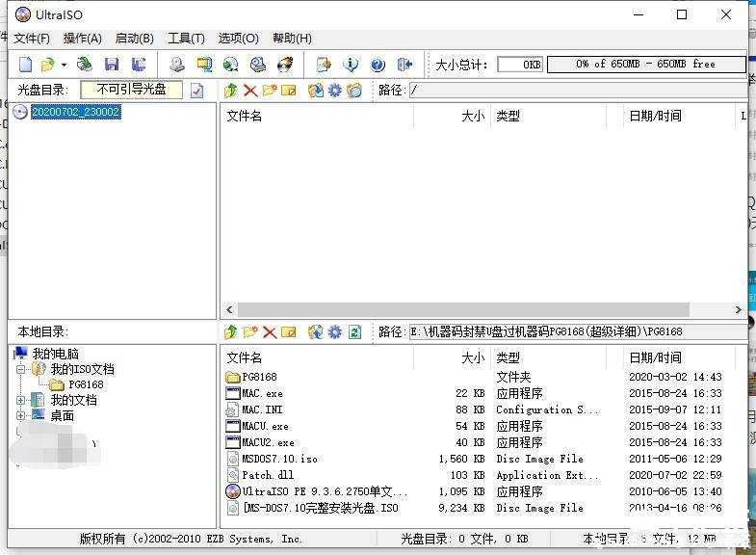Click the green disc compress ISO icon

pos(231,64)
